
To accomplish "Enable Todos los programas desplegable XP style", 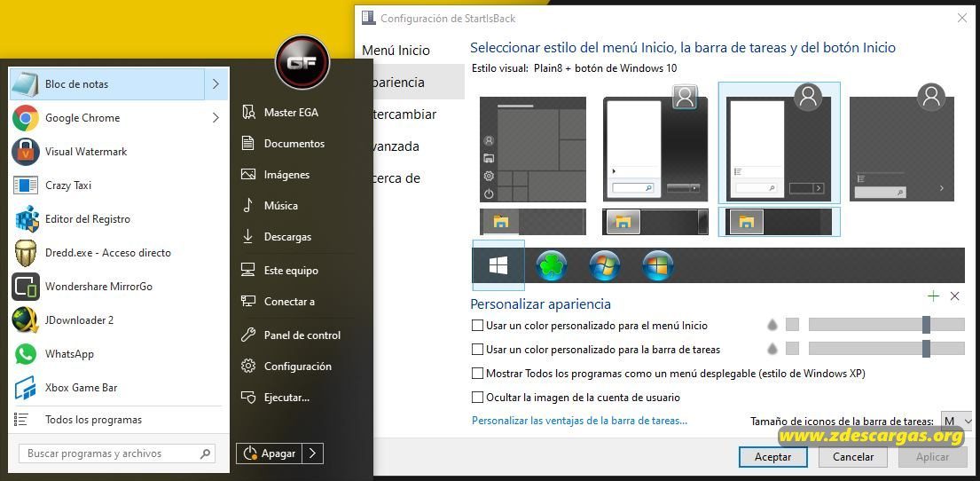I will click(477, 374).
